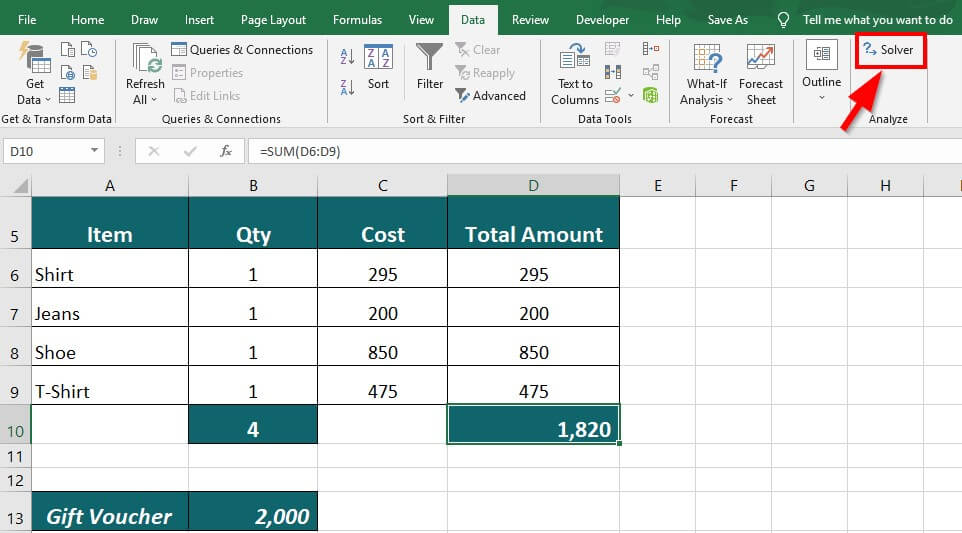Launch Text to Columns wizard
Image resolution: width=962 pixels, height=533 pixels.
575,74
